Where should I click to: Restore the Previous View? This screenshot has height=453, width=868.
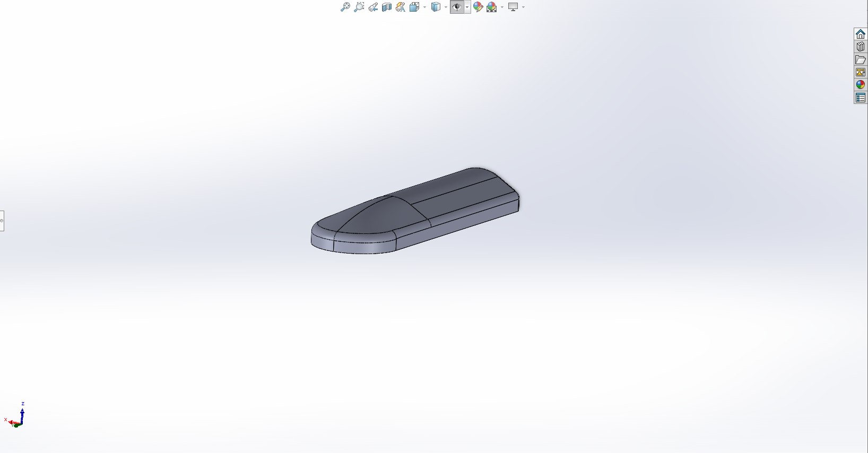[x=373, y=7]
